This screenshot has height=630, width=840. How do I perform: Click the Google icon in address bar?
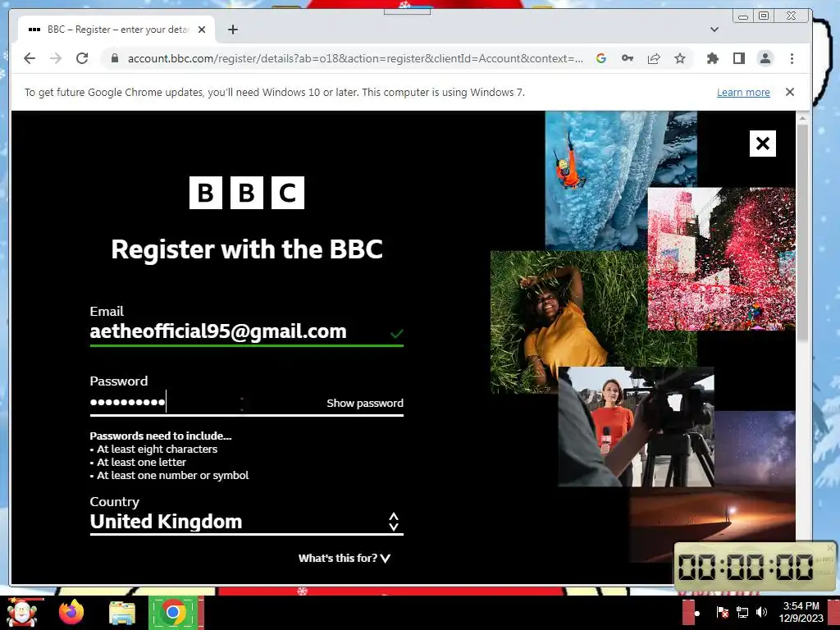601,58
